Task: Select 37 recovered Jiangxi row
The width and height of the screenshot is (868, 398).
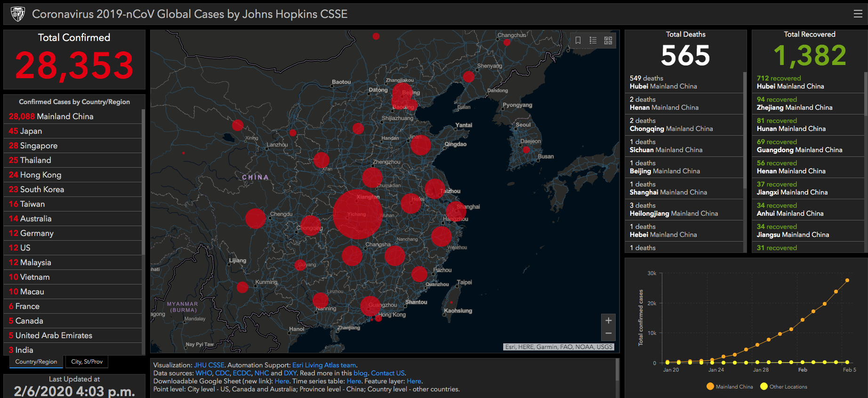Action: (x=808, y=188)
